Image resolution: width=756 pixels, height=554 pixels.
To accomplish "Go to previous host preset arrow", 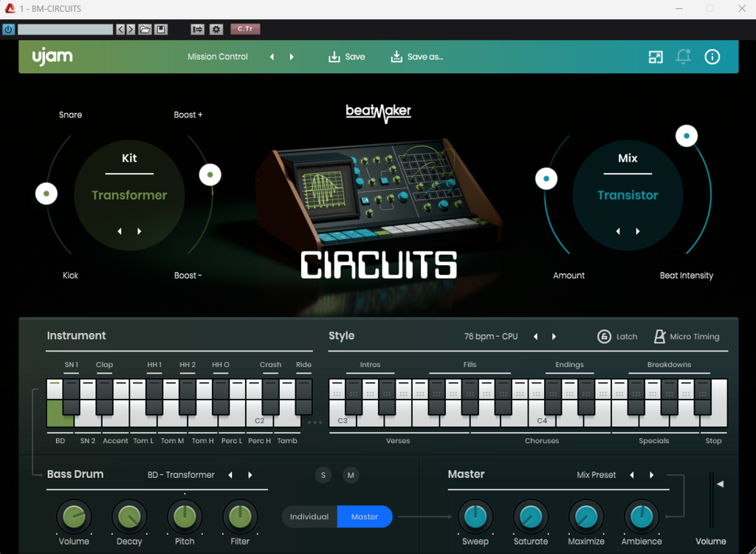I will tap(120, 30).
